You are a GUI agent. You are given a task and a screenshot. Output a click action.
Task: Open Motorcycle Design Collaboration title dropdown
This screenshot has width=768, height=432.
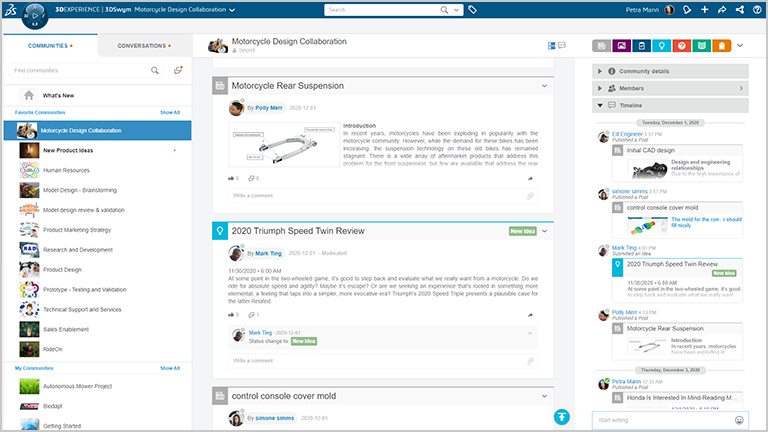(232, 10)
